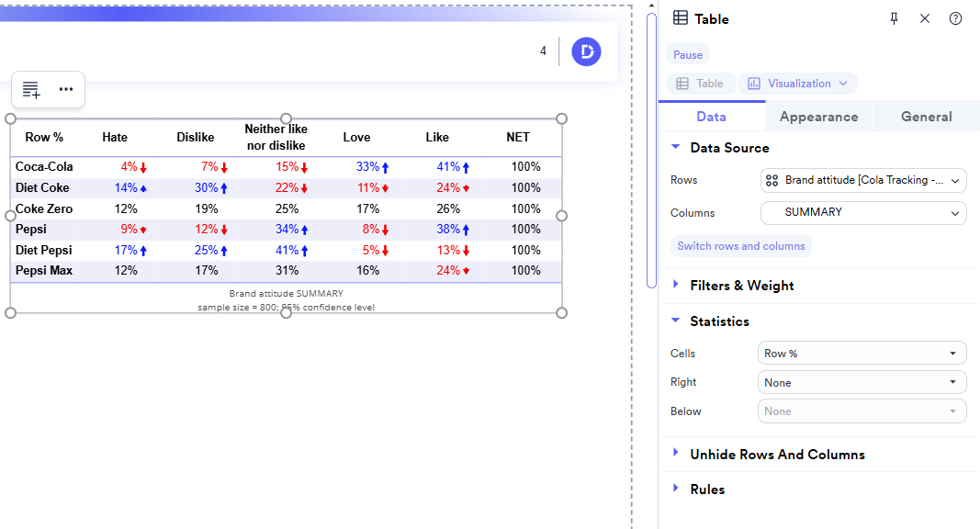Viewport: 980px width, 529px height.
Task: Select the grayed-out Table view button
Action: pyautogui.click(x=700, y=83)
